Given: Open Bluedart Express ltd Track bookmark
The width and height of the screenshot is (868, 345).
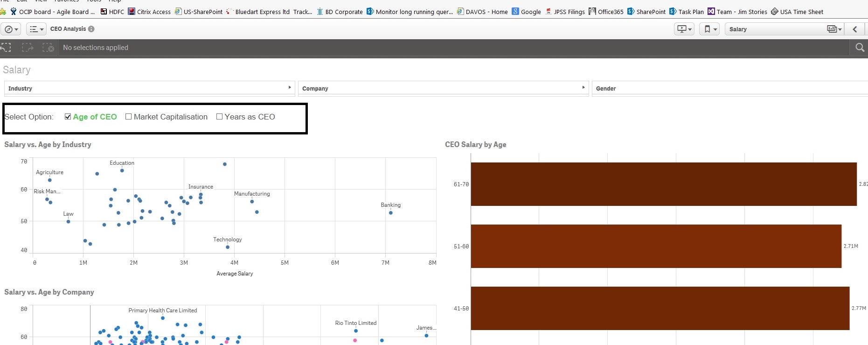Looking at the screenshot, I should (x=269, y=12).
